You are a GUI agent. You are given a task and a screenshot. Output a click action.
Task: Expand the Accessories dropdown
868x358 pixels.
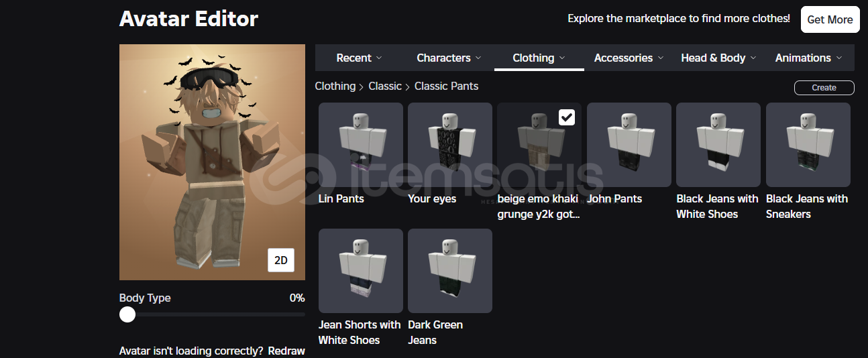pos(629,58)
